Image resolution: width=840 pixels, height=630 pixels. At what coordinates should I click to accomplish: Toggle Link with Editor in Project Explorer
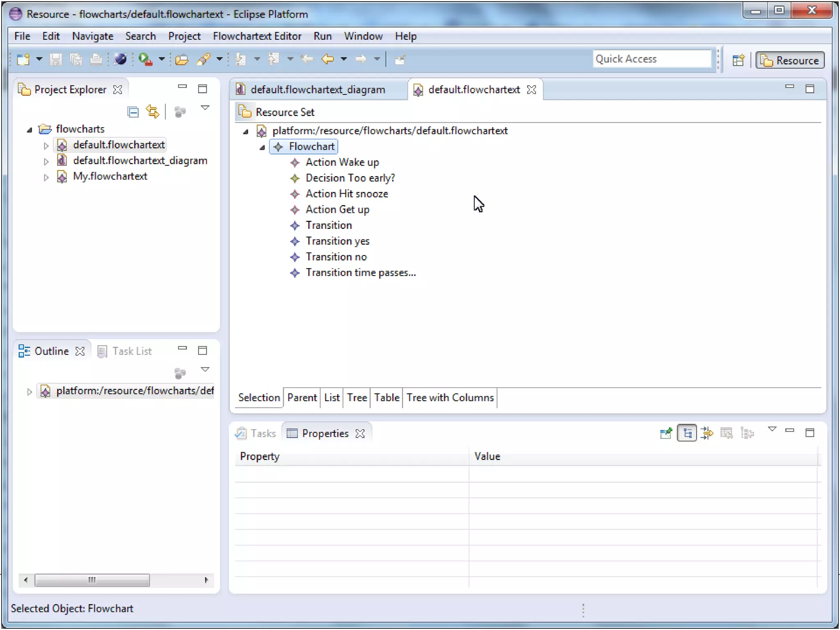153,112
